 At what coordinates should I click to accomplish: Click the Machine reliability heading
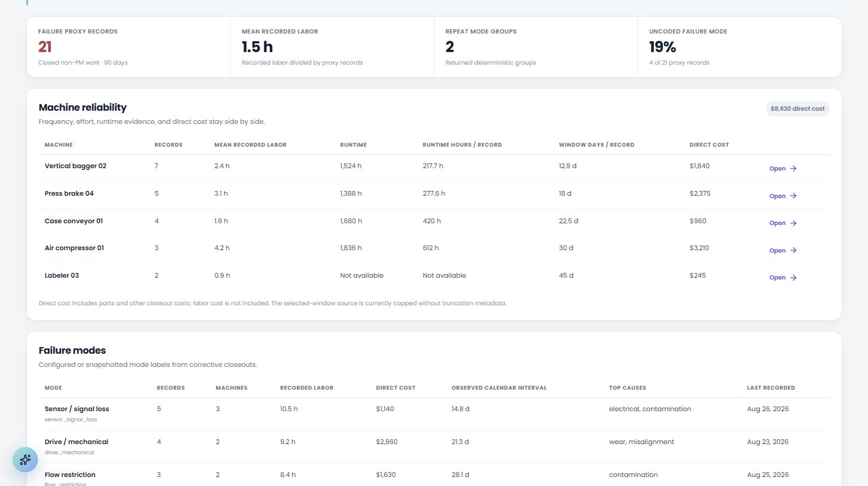[83, 107]
